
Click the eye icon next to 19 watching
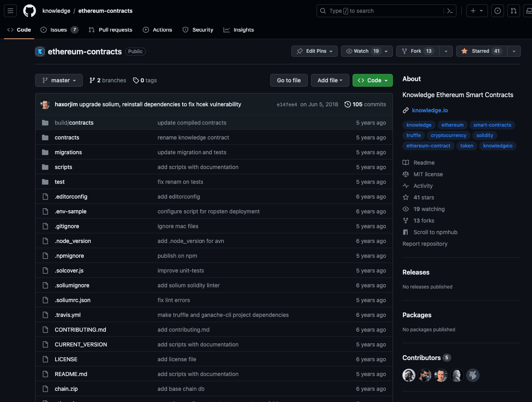pyautogui.click(x=406, y=209)
